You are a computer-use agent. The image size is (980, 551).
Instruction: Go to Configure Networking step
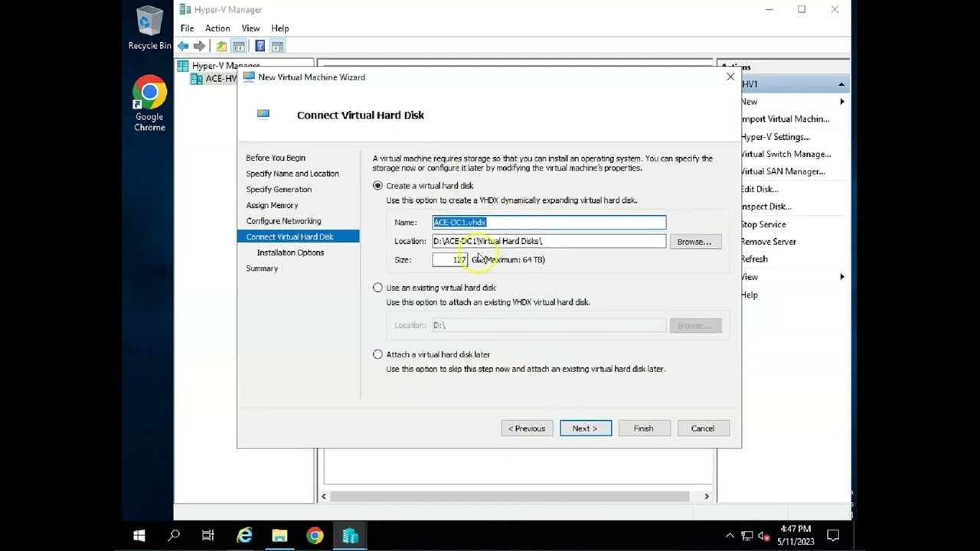click(x=283, y=221)
